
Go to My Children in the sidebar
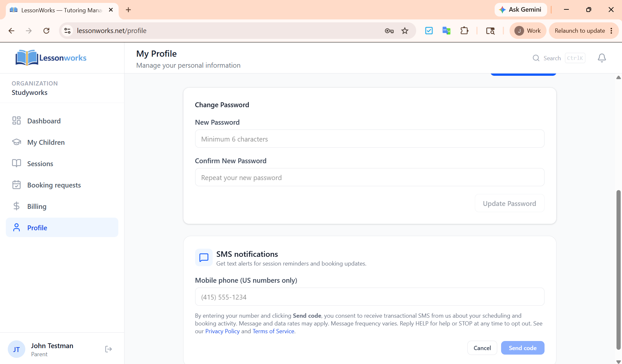[x=62, y=142]
